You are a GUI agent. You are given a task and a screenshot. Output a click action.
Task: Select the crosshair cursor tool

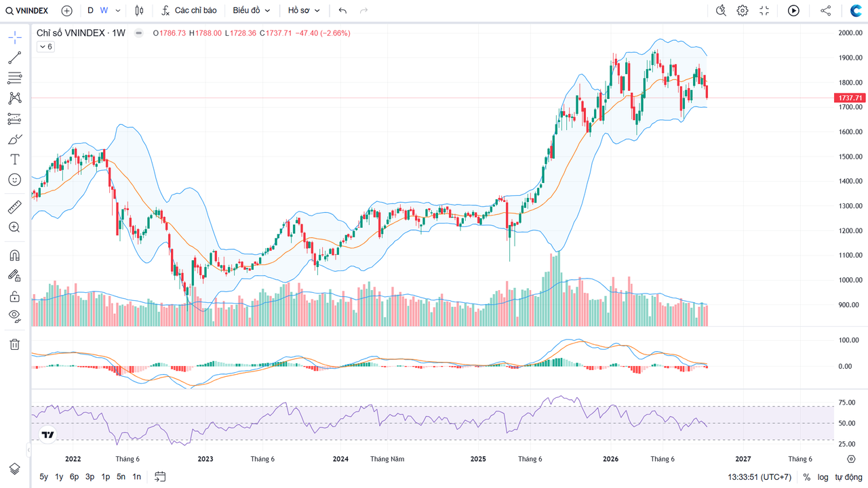coord(14,37)
